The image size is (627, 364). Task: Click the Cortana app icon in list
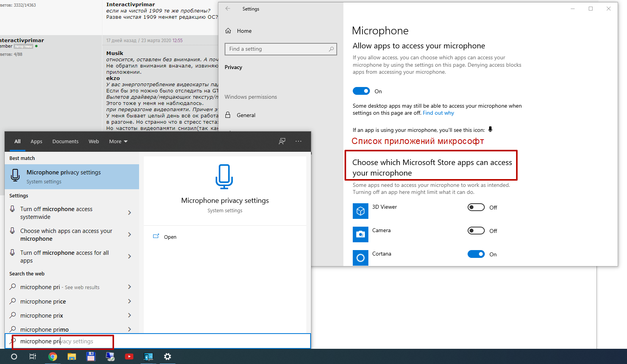point(361,258)
